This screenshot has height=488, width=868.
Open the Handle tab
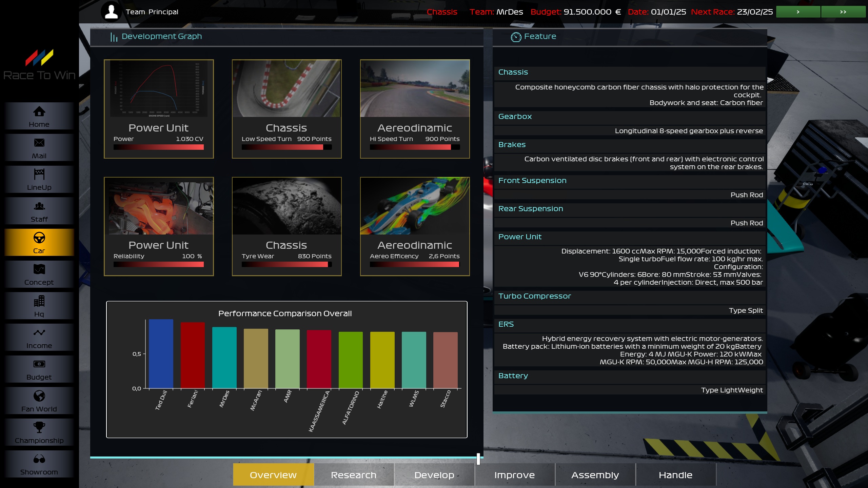(675, 475)
